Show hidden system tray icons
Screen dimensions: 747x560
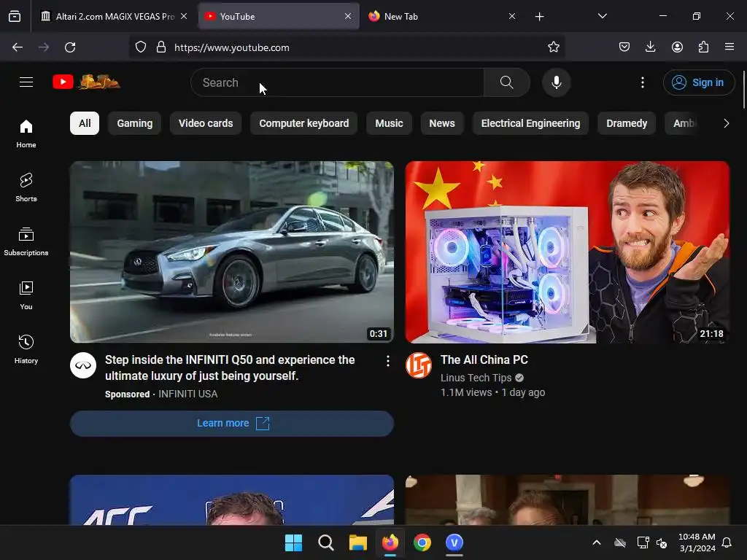(597, 542)
